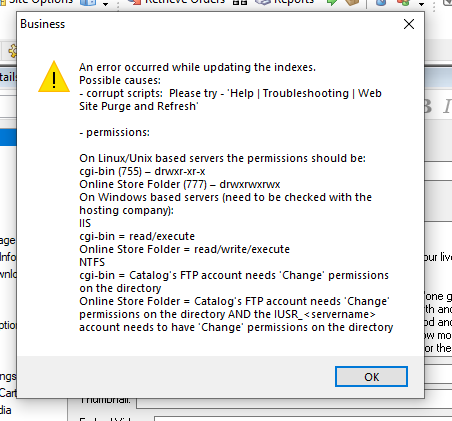Expand the dropdown arrow after Site Options
This screenshot has height=421, width=452.
coord(105,4)
